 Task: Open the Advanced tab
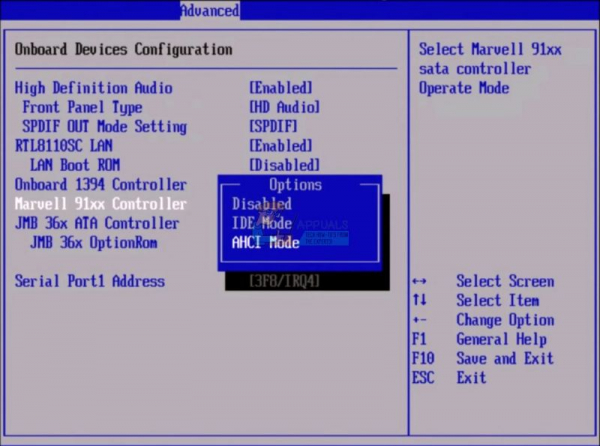[x=210, y=10]
